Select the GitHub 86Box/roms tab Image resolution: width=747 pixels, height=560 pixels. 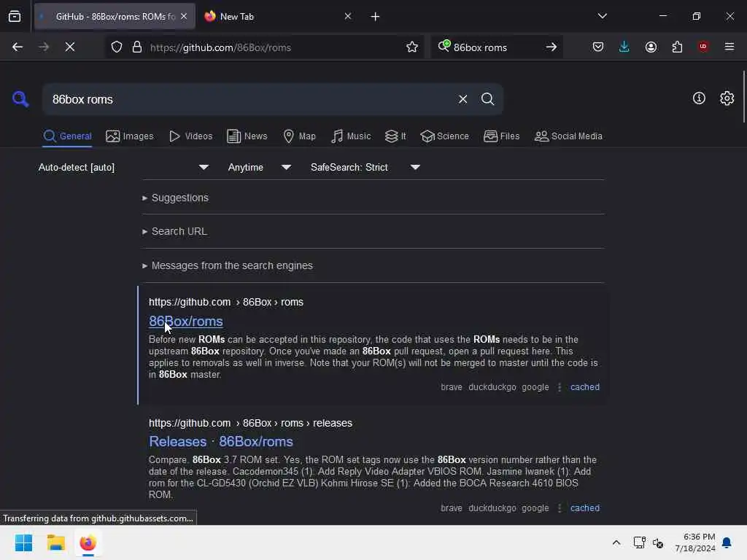(x=115, y=16)
